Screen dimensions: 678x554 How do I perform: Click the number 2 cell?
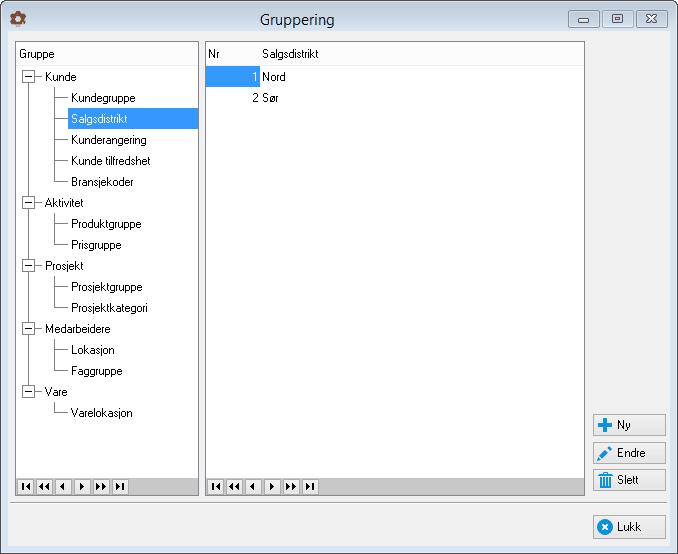(233, 98)
